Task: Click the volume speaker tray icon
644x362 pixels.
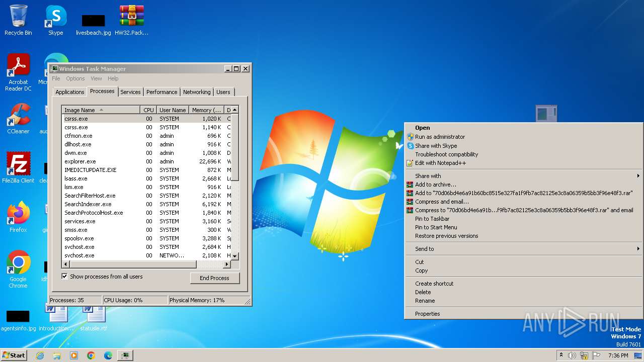Action: 572,355
